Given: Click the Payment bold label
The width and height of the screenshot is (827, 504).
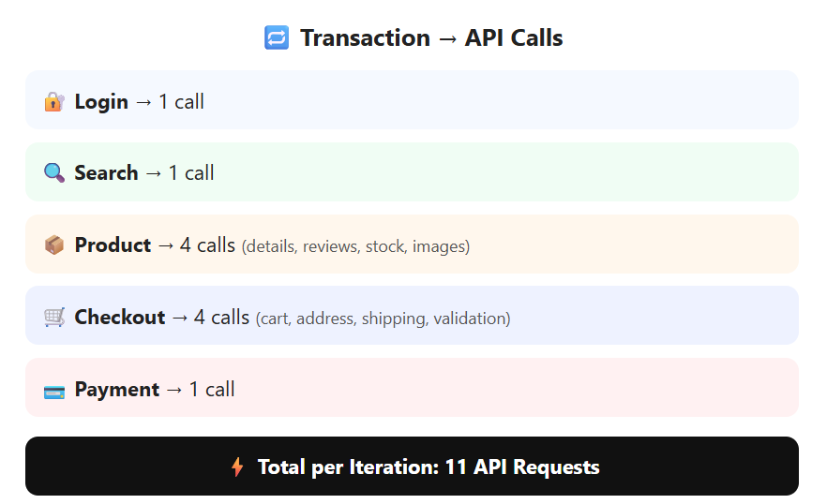Looking at the screenshot, I should (117, 390).
